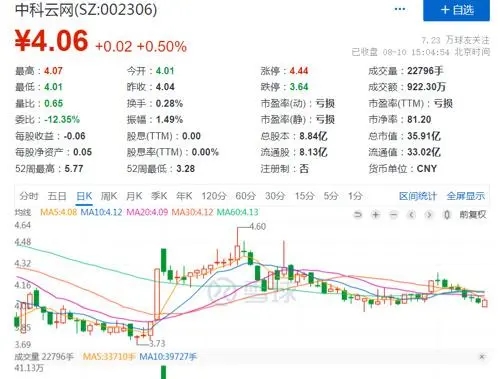Click the MA10:4.12 indicator label
The width and height of the screenshot is (500, 379).
[x=101, y=212]
